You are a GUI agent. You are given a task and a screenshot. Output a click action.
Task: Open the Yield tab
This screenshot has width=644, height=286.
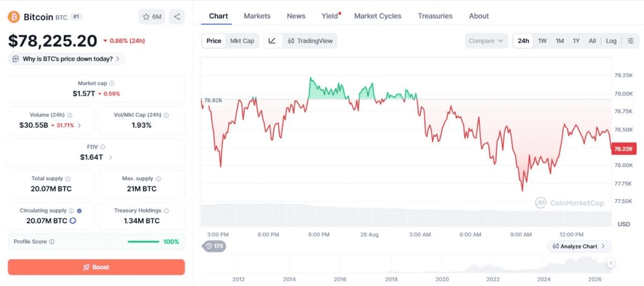tap(331, 16)
